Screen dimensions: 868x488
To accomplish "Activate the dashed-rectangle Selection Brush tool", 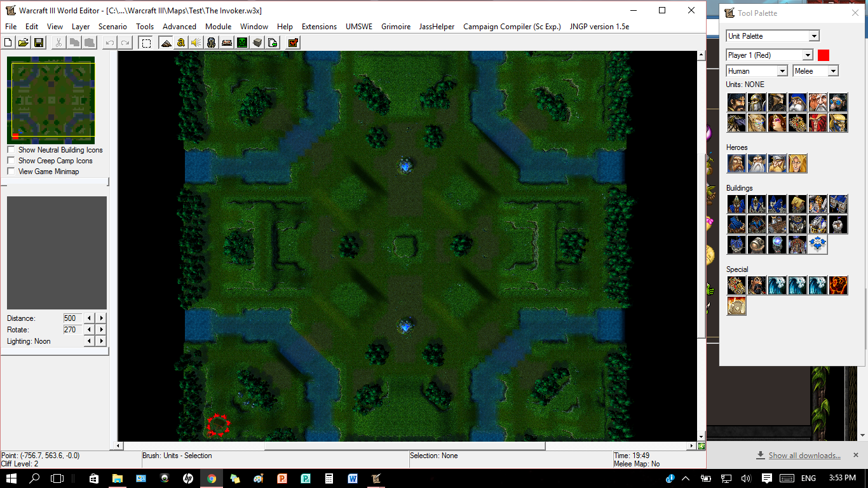I will point(146,43).
